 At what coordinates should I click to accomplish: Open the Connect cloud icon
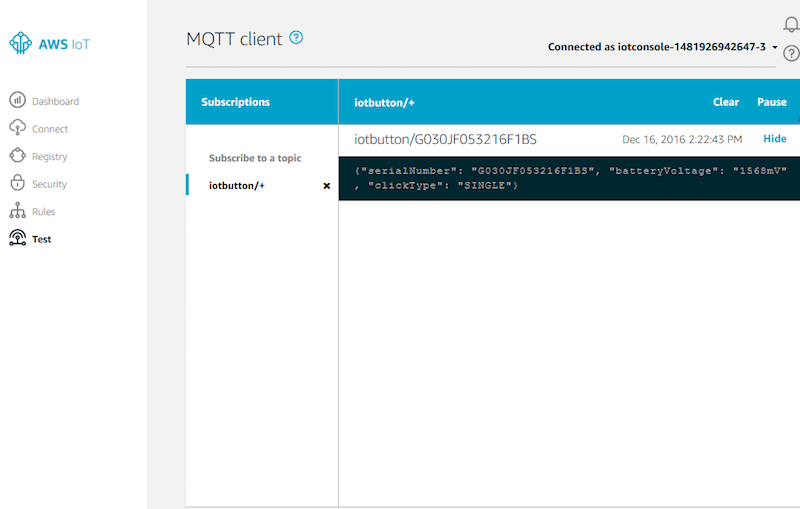[17, 128]
